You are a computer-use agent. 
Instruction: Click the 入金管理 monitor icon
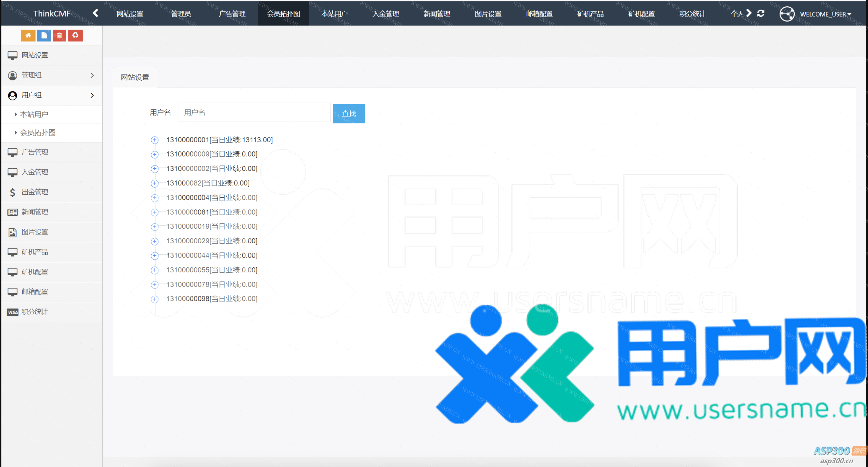[13, 172]
